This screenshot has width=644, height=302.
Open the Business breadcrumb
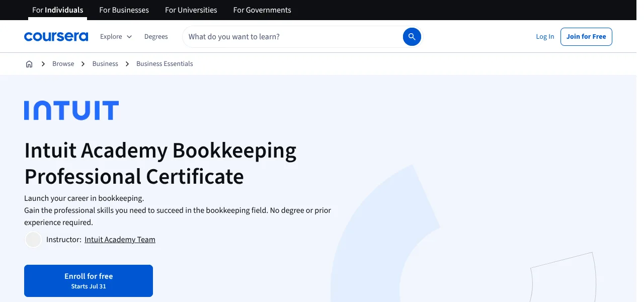pyautogui.click(x=105, y=64)
